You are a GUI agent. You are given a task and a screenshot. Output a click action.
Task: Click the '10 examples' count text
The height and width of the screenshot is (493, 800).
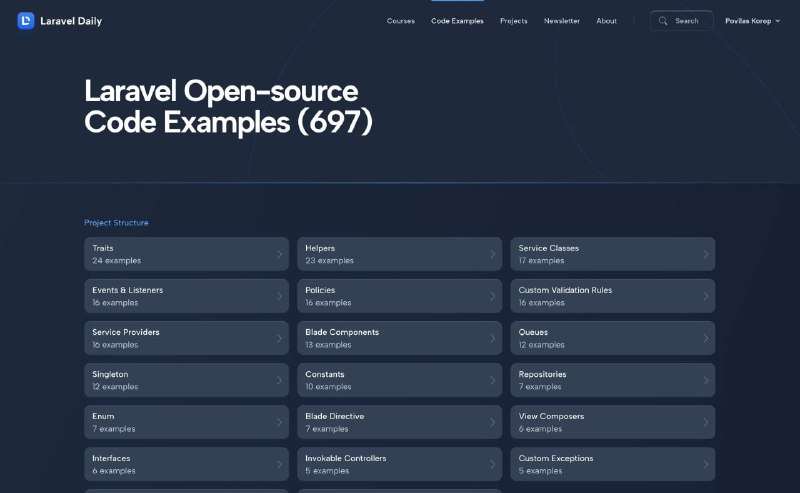click(x=328, y=386)
